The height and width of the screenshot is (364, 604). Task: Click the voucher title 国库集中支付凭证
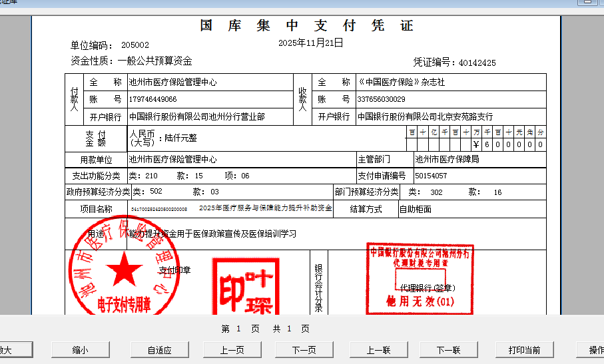307,26
